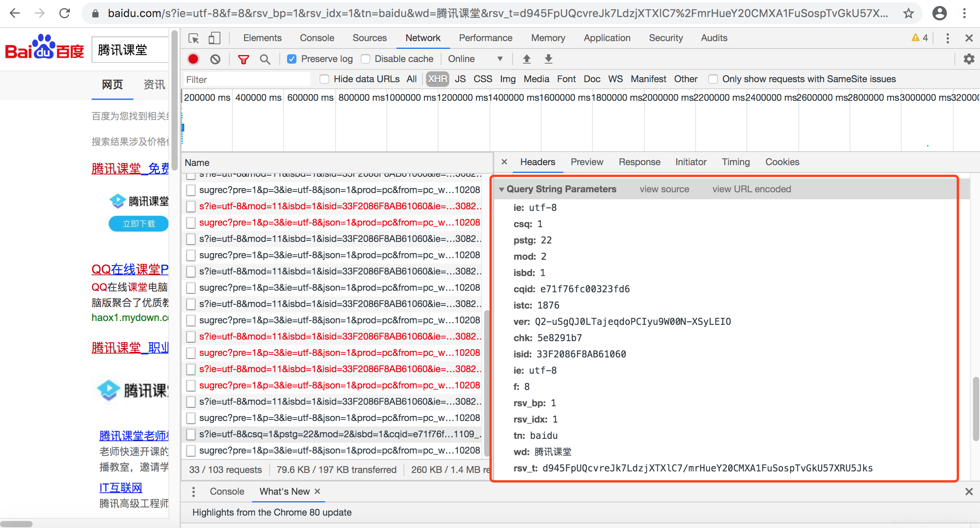Click the browser address bar URL
This screenshot has height=528, width=980.
(497, 14)
